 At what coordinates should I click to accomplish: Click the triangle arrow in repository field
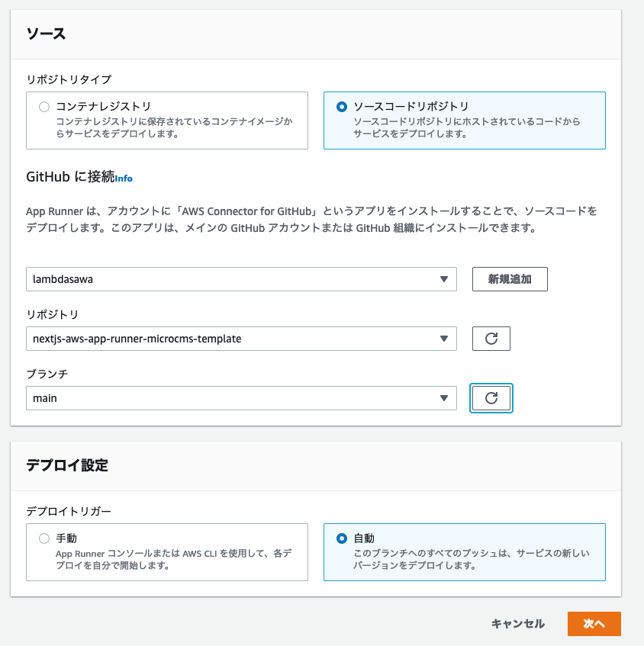coord(444,339)
